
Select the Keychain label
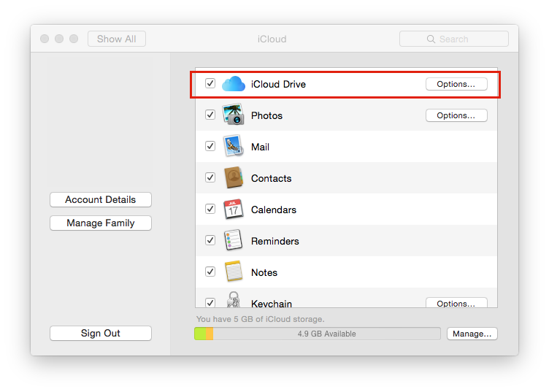pos(272,304)
